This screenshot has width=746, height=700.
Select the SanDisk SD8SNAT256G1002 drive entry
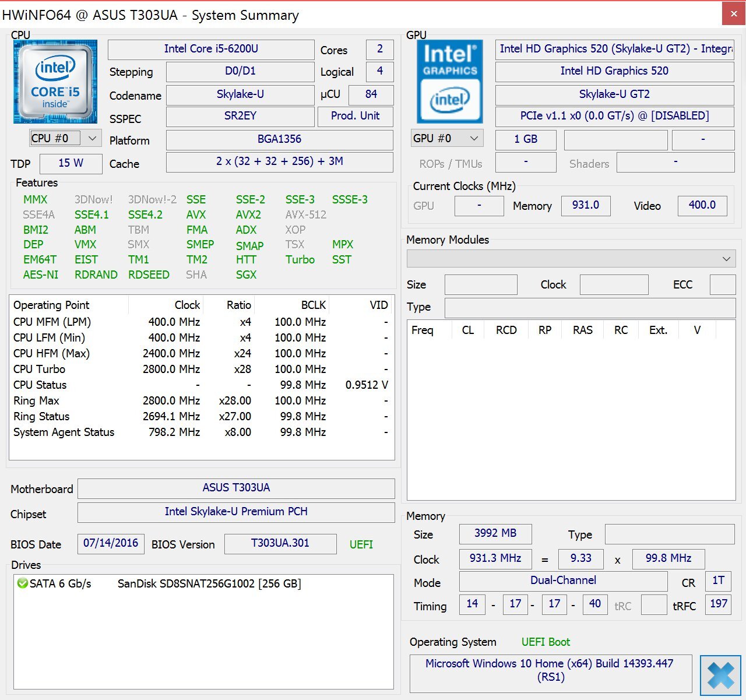[209, 583]
